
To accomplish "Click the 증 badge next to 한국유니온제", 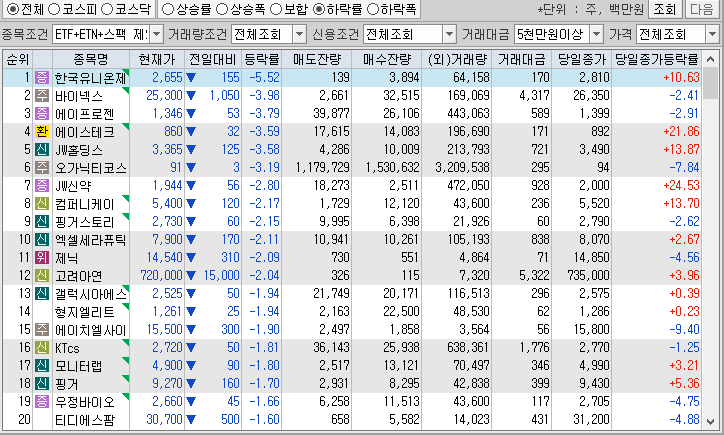I will (42, 78).
